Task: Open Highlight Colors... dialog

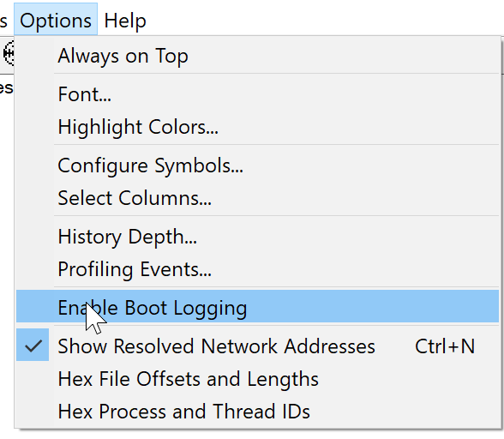Action: (x=257, y=127)
